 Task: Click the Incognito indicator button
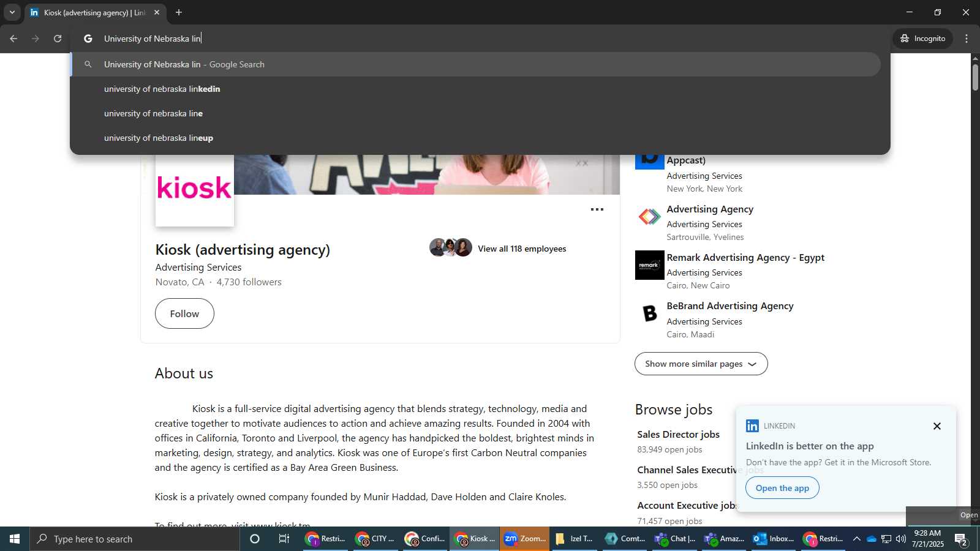point(922,39)
